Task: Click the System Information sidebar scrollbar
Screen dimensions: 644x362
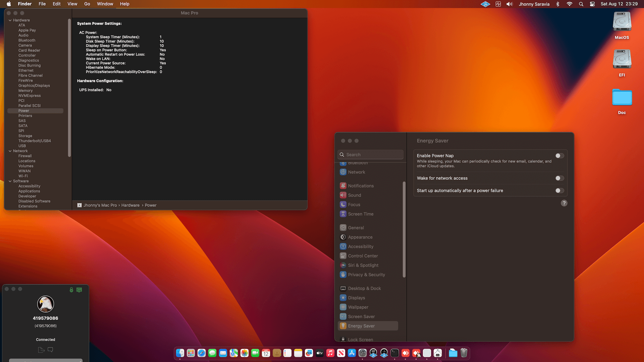Action: pos(69,88)
